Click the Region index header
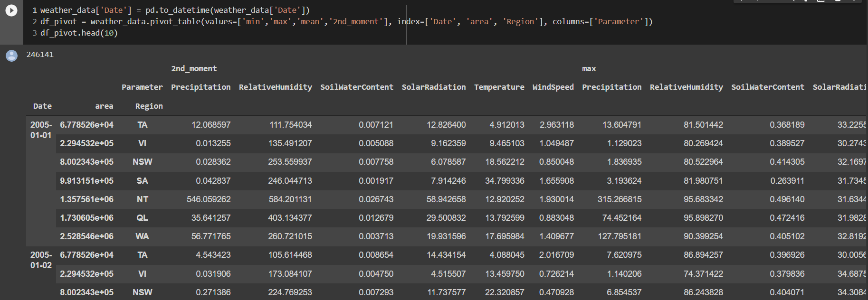The width and height of the screenshot is (868, 300). (149, 106)
